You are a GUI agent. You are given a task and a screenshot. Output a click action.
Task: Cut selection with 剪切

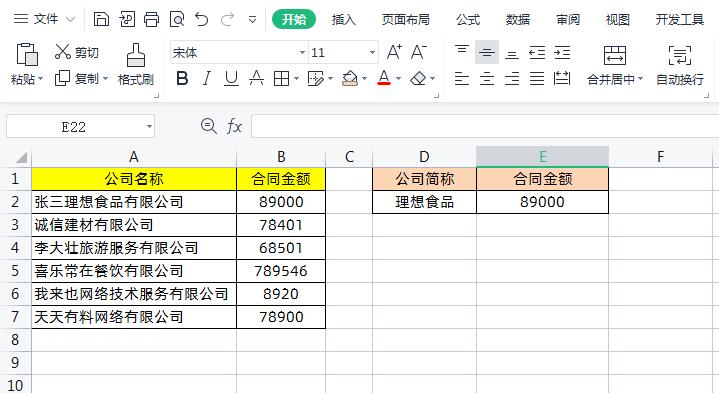[77, 52]
